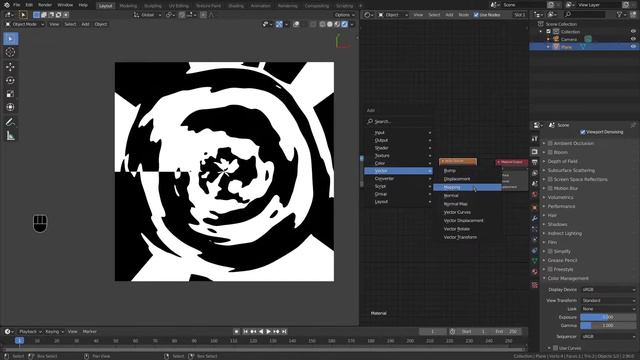
Task: Toggle the Viewport Denoising checkbox
Action: tap(582, 132)
